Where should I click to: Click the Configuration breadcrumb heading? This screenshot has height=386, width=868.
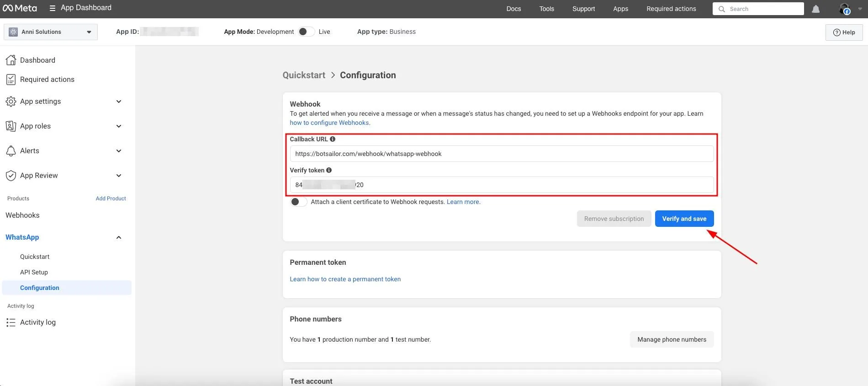(x=368, y=75)
